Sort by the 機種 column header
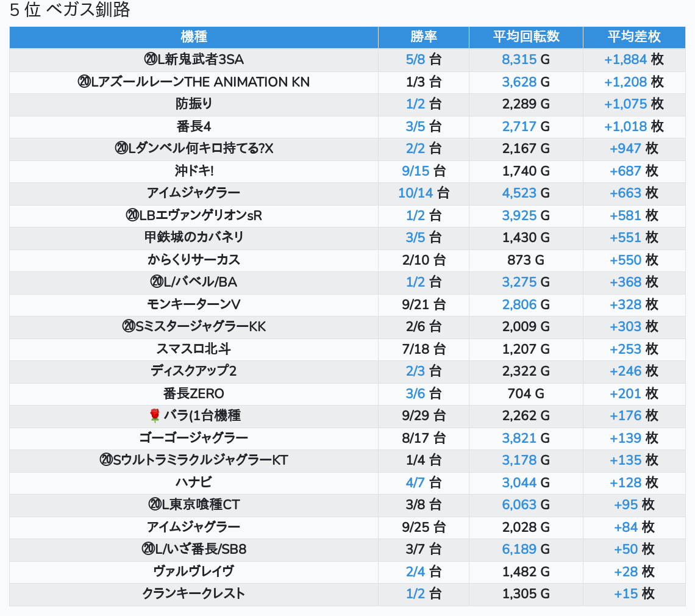Viewport: 695px width, 616px height. [x=194, y=37]
